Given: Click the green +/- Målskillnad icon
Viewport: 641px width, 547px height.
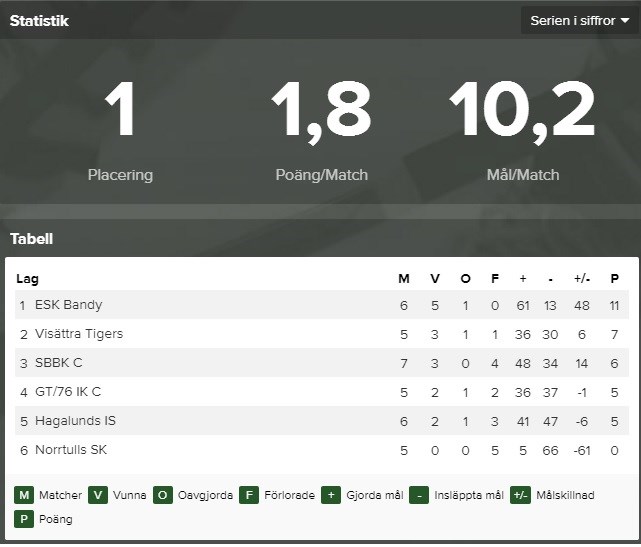Looking at the screenshot, I should coord(520,495).
